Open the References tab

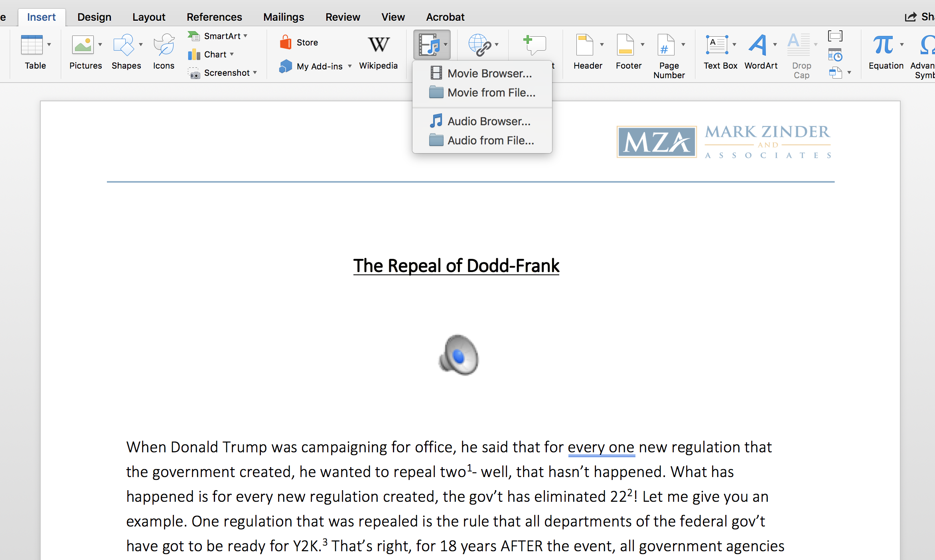(x=214, y=17)
